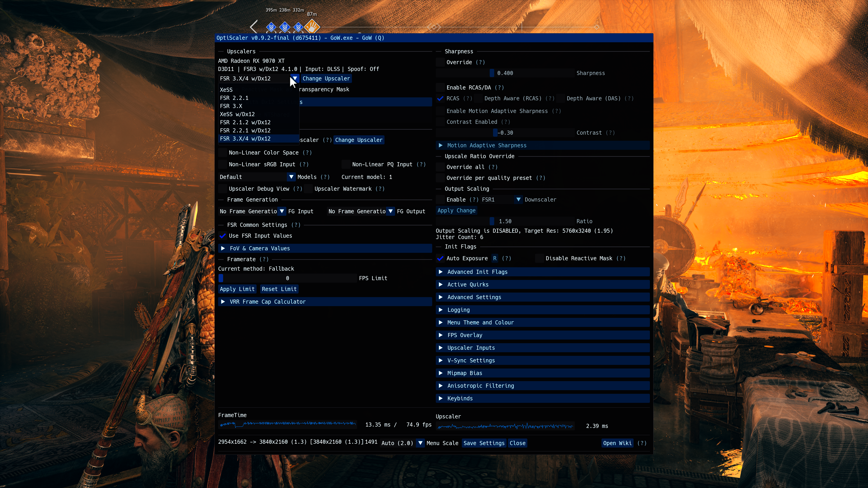Open the FG Output frame generation dropdown
Screen dimensions: 868x488
(x=361, y=211)
